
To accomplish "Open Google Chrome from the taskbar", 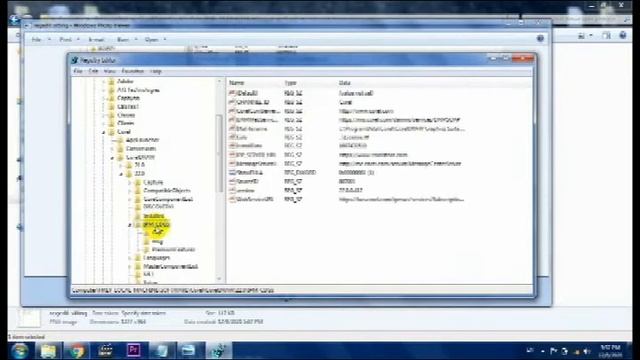I will (x=76, y=351).
